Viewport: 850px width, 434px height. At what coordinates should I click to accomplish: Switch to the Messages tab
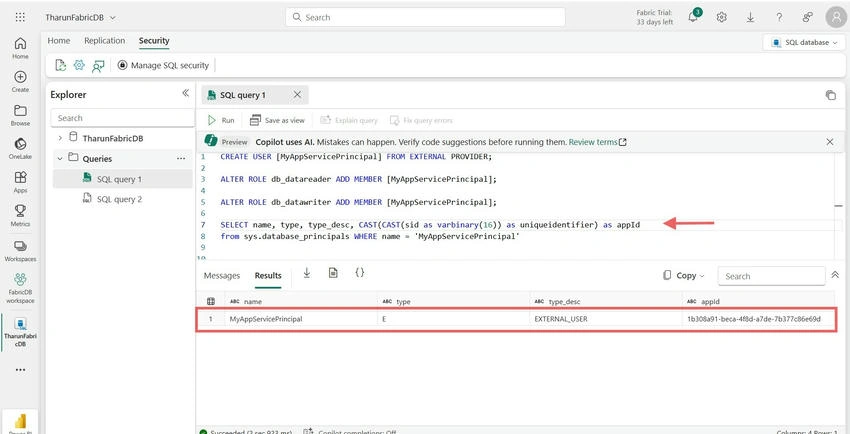[222, 275]
